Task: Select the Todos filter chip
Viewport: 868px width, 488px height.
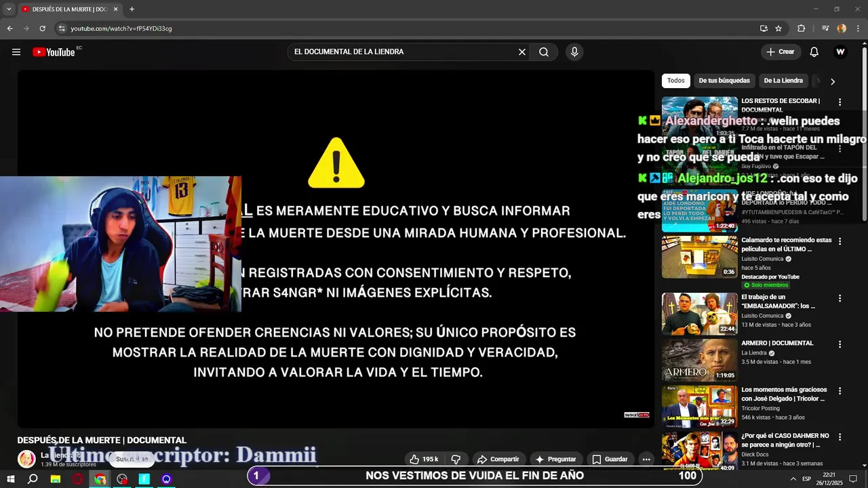Action: tap(676, 81)
